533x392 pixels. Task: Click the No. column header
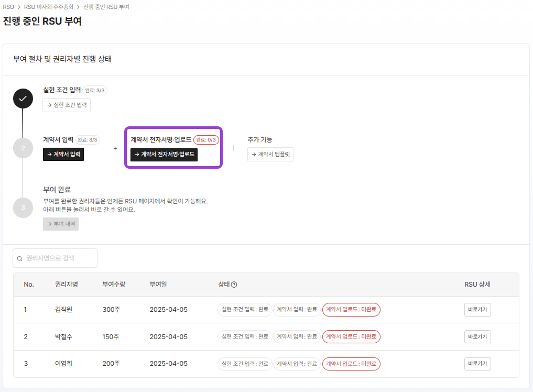[x=29, y=284]
